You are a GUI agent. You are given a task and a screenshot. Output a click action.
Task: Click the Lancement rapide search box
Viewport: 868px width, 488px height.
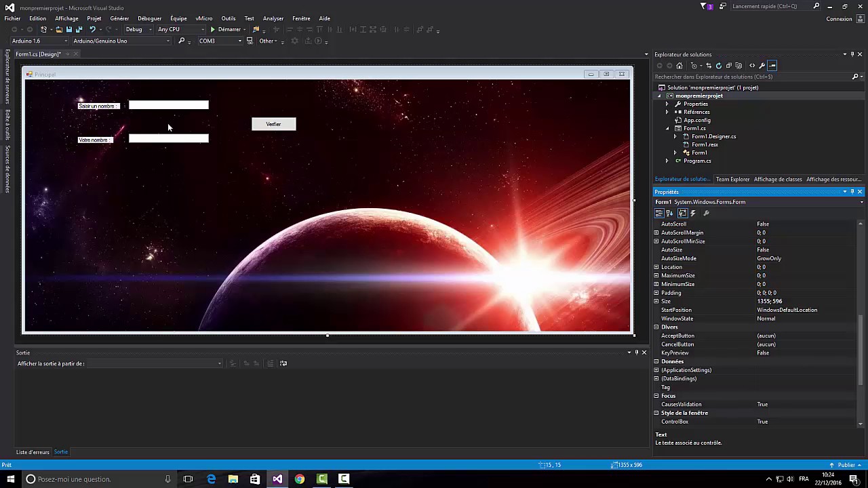pos(774,6)
